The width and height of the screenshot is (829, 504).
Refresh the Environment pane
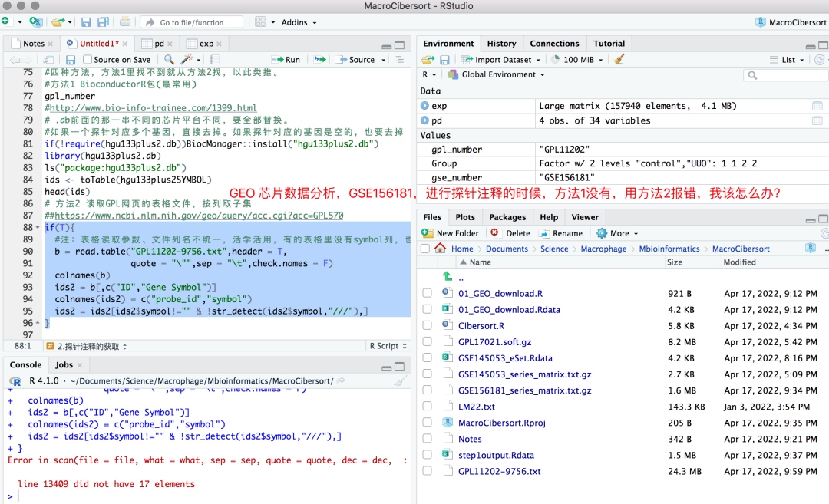pos(820,60)
